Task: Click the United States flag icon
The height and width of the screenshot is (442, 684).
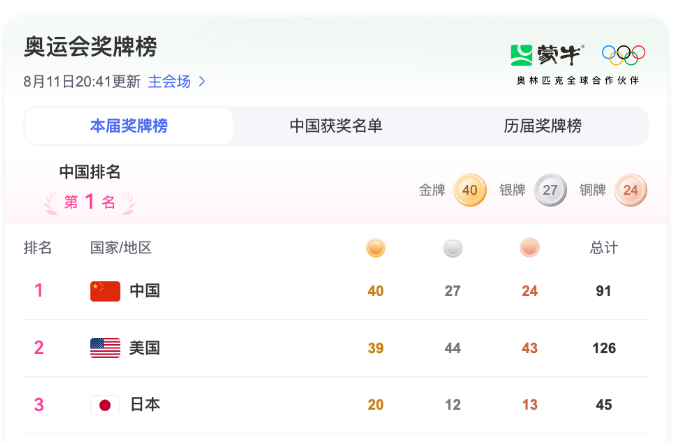Action: coord(105,348)
